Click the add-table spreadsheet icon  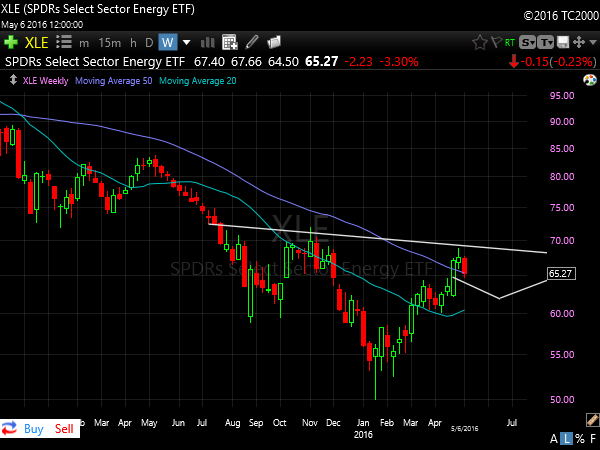pos(230,42)
